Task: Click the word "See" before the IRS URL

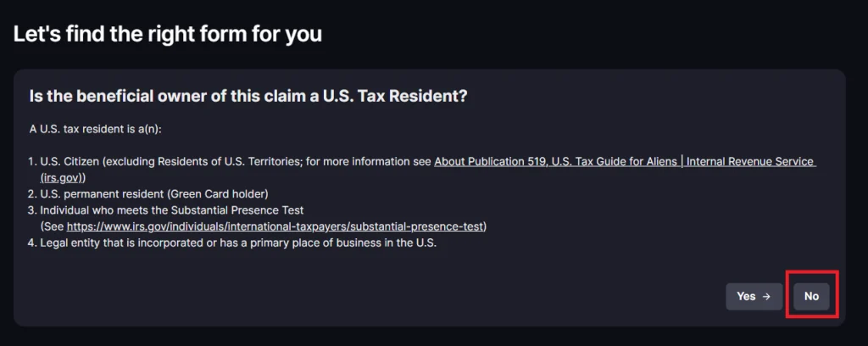Action: click(x=53, y=226)
